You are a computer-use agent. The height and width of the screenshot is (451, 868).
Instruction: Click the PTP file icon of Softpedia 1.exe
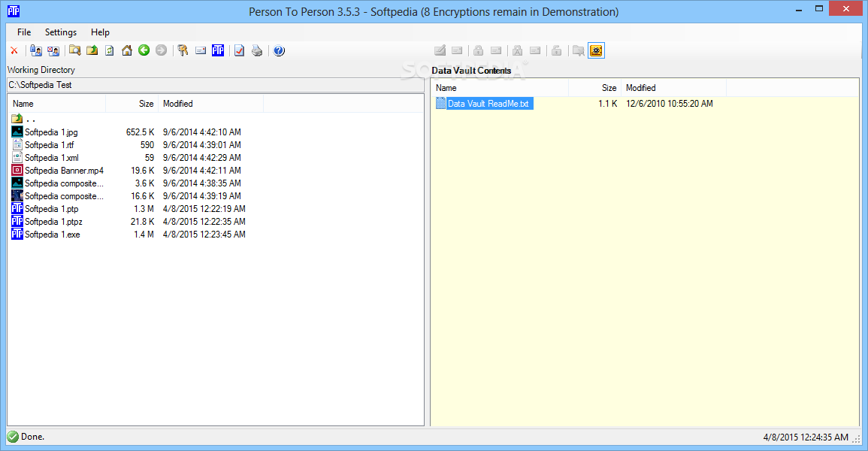pyautogui.click(x=17, y=234)
